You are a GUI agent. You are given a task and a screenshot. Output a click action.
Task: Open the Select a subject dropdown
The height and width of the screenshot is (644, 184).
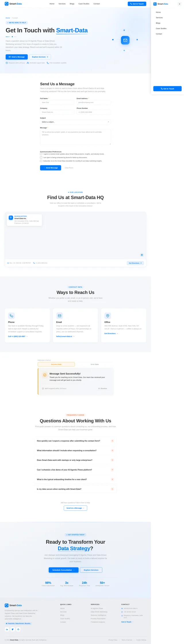click(x=75, y=122)
